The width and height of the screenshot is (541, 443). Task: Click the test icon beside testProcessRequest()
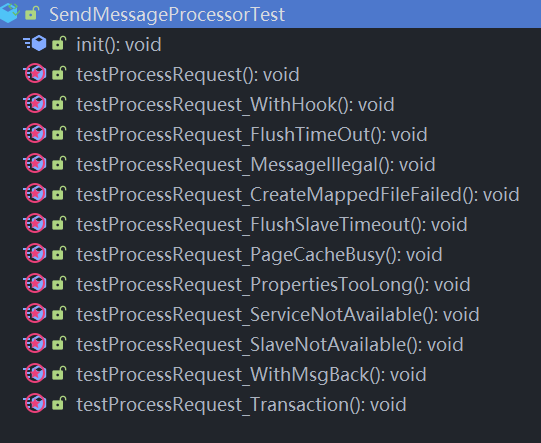pyautogui.click(x=35, y=73)
